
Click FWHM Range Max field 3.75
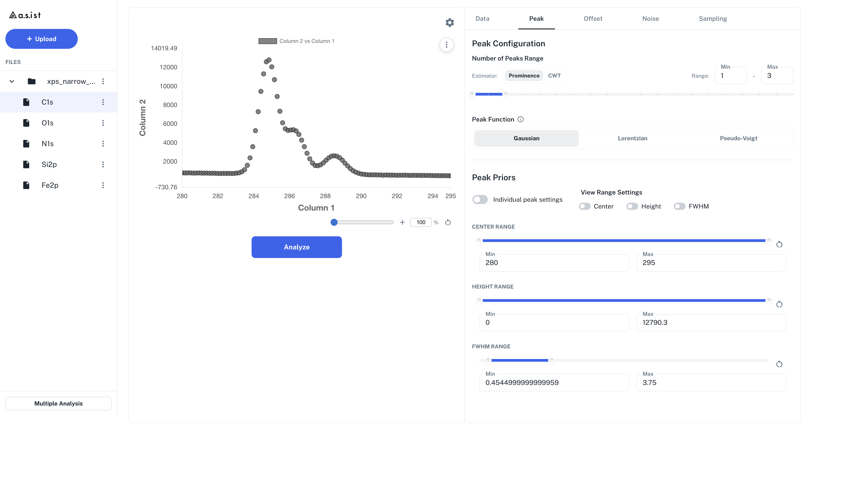[711, 382]
